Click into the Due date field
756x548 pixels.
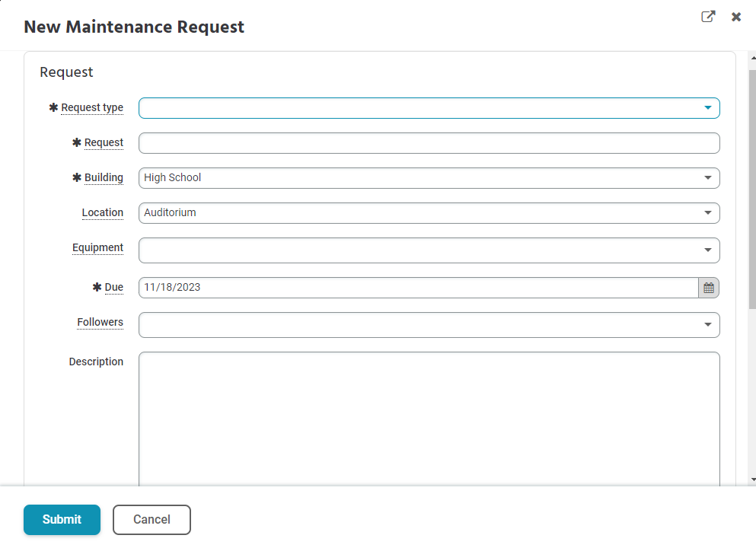[418, 288]
